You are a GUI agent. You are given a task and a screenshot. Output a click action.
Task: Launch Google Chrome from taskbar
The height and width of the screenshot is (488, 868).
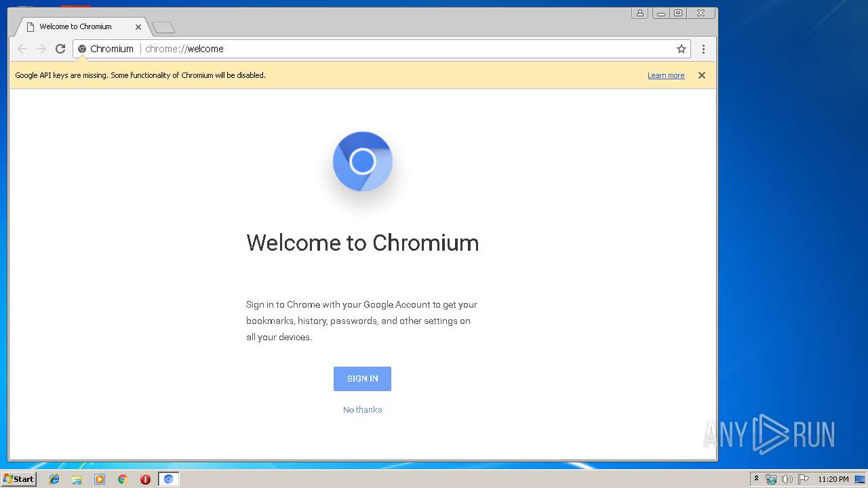coord(123,479)
